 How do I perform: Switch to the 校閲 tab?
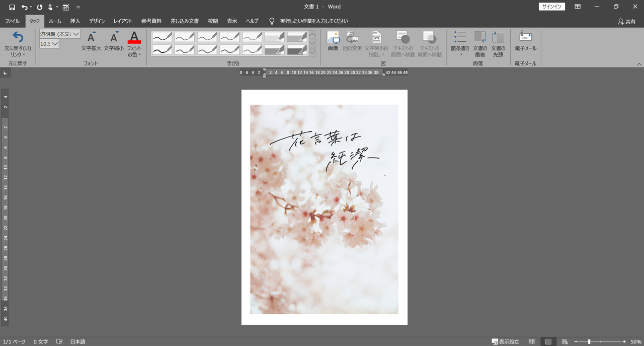(x=213, y=21)
